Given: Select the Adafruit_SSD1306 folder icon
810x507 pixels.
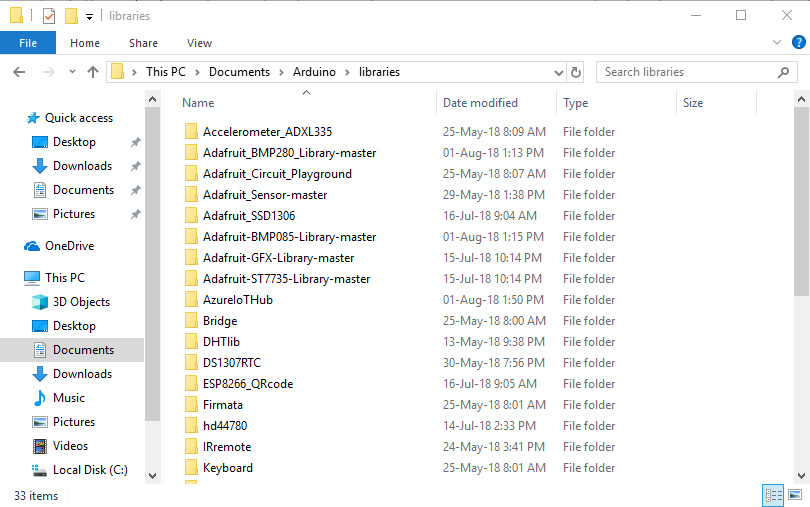Looking at the screenshot, I should (191, 216).
